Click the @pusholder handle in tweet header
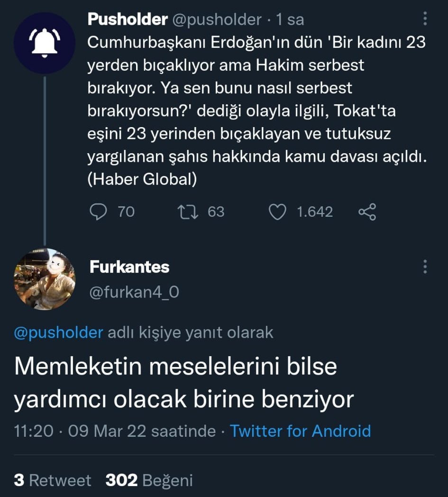The width and height of the screenshot is (448, 497). click(x=217, y=19)
